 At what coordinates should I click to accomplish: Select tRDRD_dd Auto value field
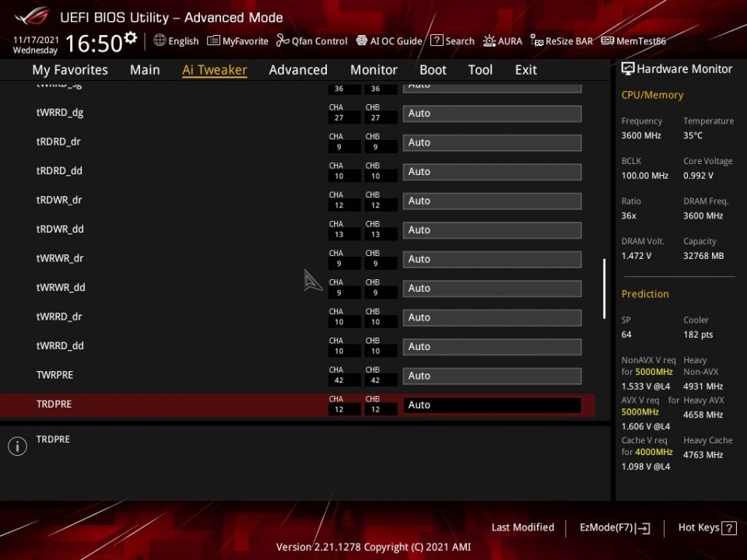[492, 171]
